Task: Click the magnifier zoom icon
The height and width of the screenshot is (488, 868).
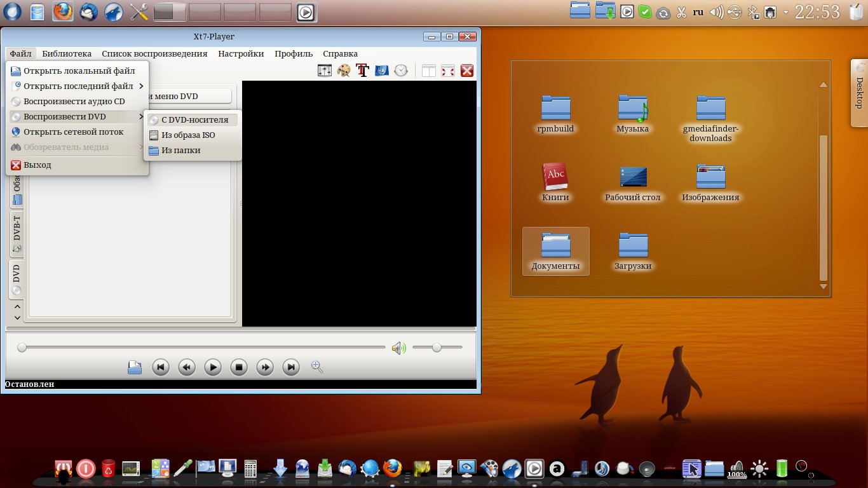Action: tap(317, 367)
